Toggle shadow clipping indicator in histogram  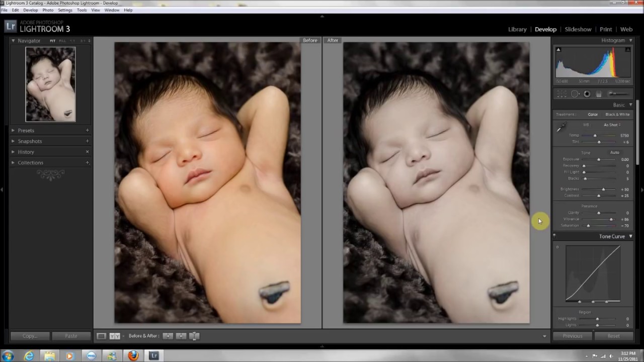pos(558,49)
